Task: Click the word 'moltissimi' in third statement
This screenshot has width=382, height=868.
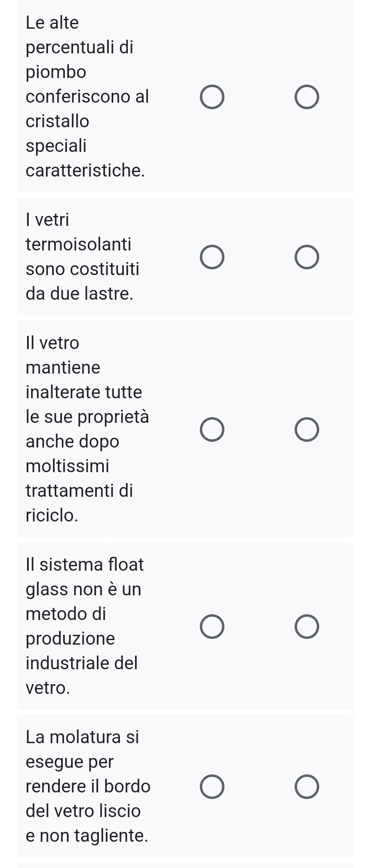Action: (68, 466)
